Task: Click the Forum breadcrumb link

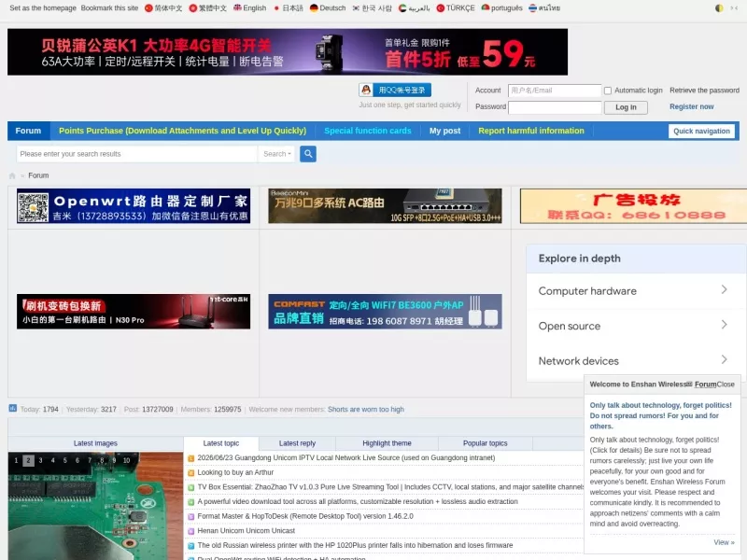Action: pyautogui.click(x=38, y=175)
